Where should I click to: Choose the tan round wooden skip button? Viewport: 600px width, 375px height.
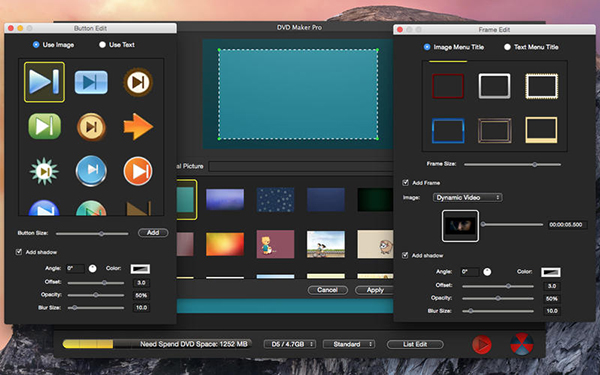(91, 127)
